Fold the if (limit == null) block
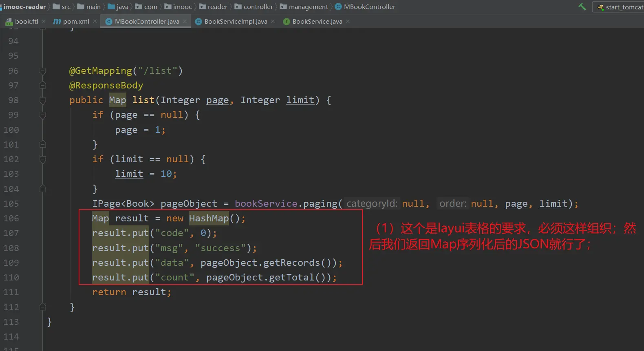The height and width of the screenshot is (351, 644). (43, 159)
